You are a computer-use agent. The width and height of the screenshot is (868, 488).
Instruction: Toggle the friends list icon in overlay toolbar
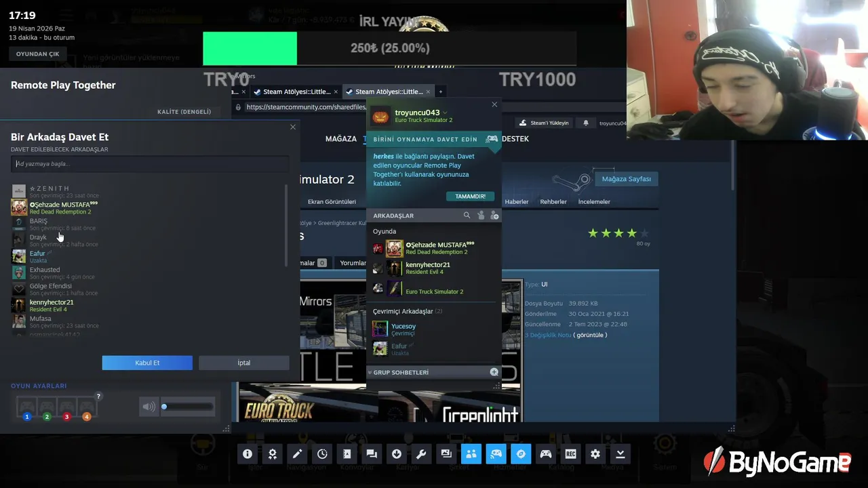[471, 454]
